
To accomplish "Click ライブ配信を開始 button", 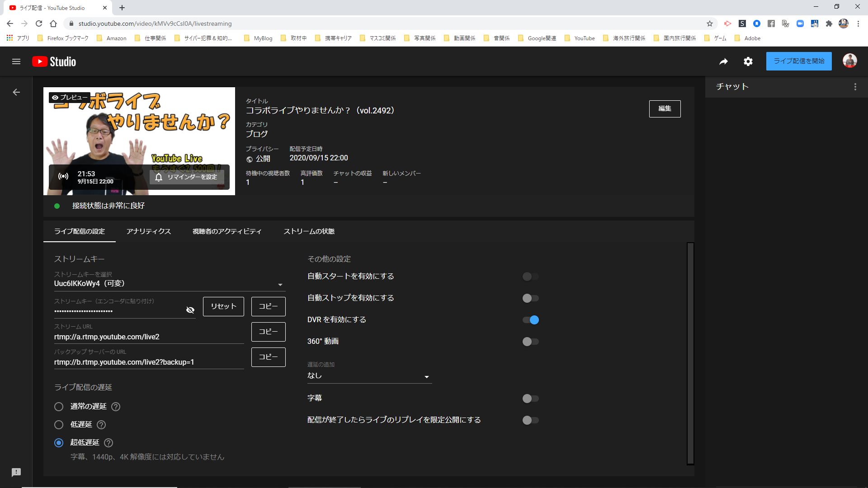I will [x=798, y=61].
